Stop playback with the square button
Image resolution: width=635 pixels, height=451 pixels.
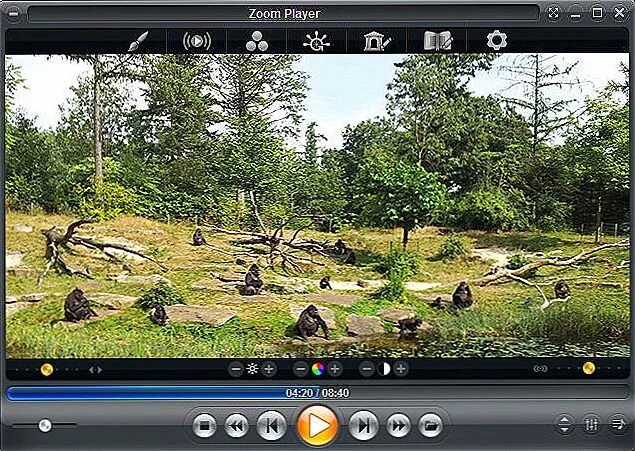(205, 425)
